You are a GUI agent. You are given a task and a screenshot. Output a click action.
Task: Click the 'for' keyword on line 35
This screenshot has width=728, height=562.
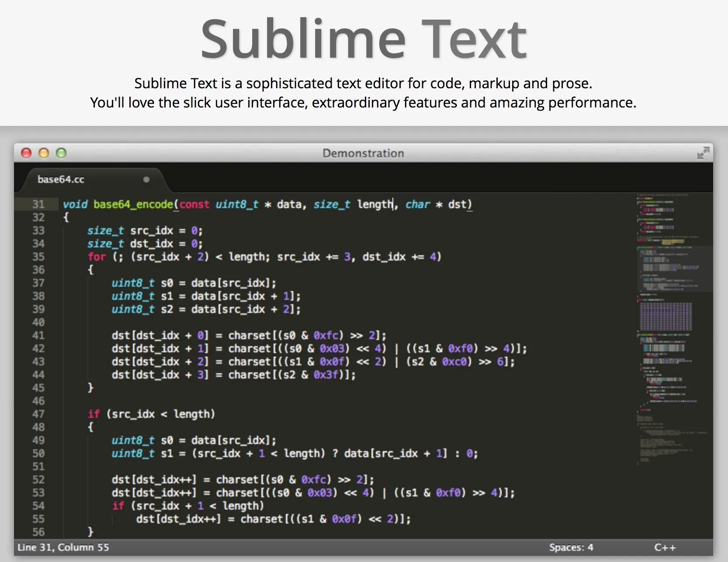point(97,257)
